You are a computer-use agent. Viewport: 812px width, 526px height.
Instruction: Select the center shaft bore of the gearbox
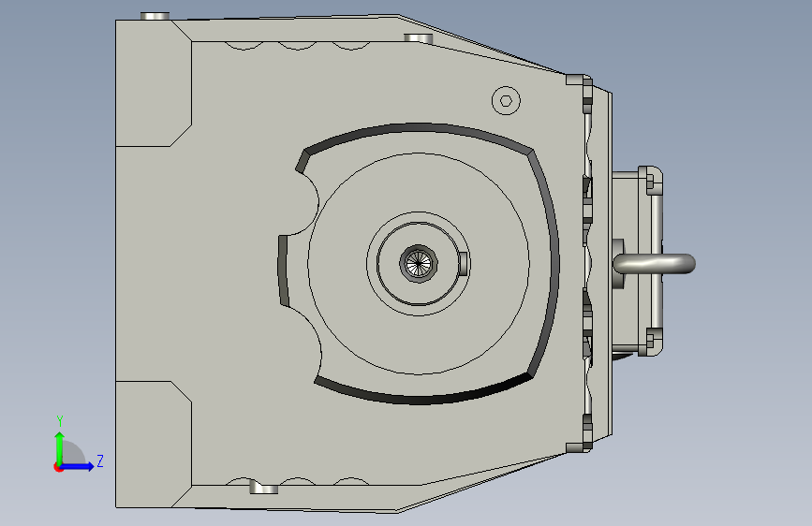click(x=419, y=264)
